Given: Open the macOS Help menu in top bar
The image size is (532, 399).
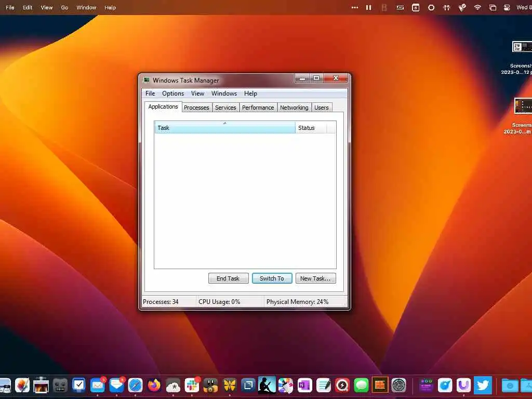Looking at the screenshot, I should (x=110, y=7).
